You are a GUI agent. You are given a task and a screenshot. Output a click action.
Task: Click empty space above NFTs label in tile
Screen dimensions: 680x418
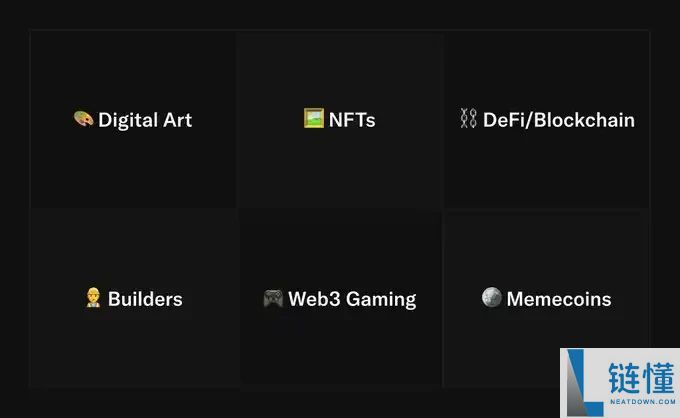[x=340, y=69]
